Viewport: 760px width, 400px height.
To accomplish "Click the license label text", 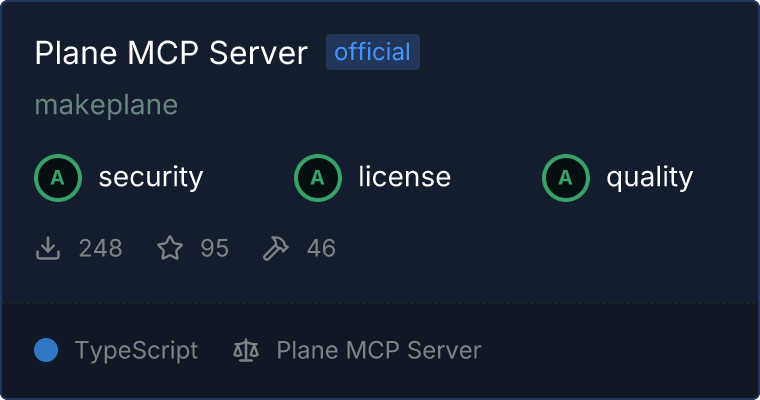I will pyautogui.click(x=405, y=176).
